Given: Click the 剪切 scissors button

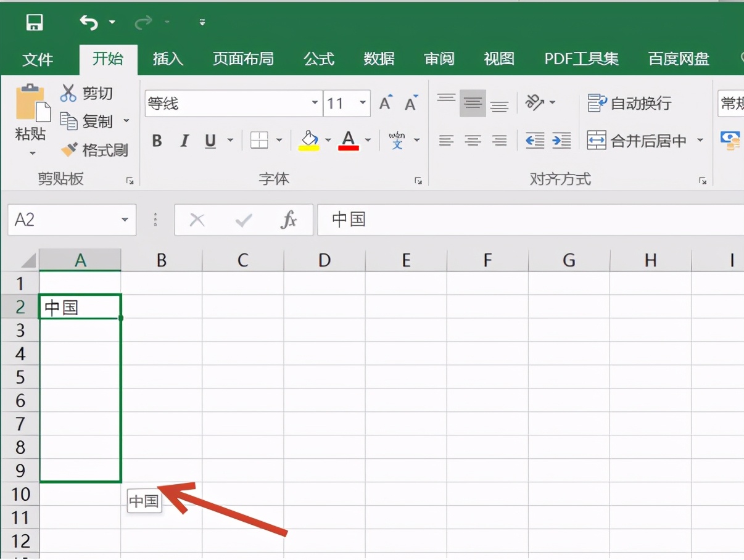Looking at the screenshot, I should [x=86, y=93].
